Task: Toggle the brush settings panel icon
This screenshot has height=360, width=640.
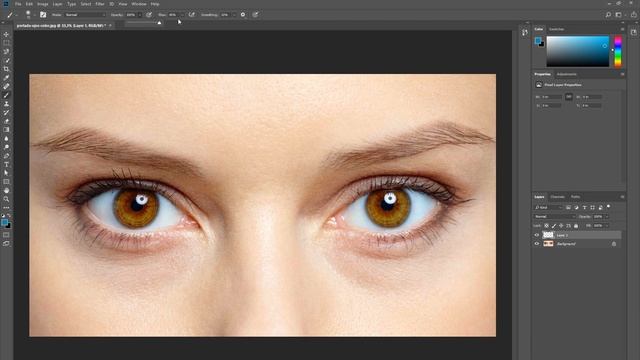Action: pyautogui.click(x=43, y=15)
